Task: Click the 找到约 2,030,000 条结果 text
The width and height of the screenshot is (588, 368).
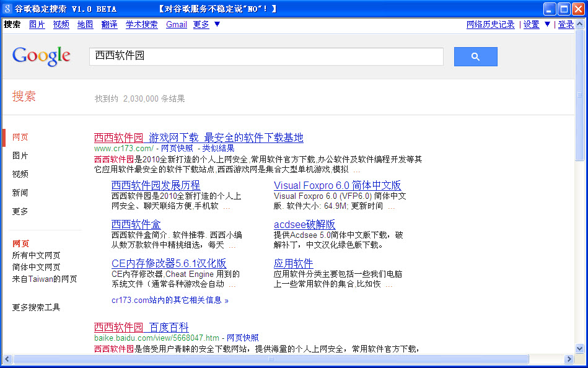Action: (139, 99)
